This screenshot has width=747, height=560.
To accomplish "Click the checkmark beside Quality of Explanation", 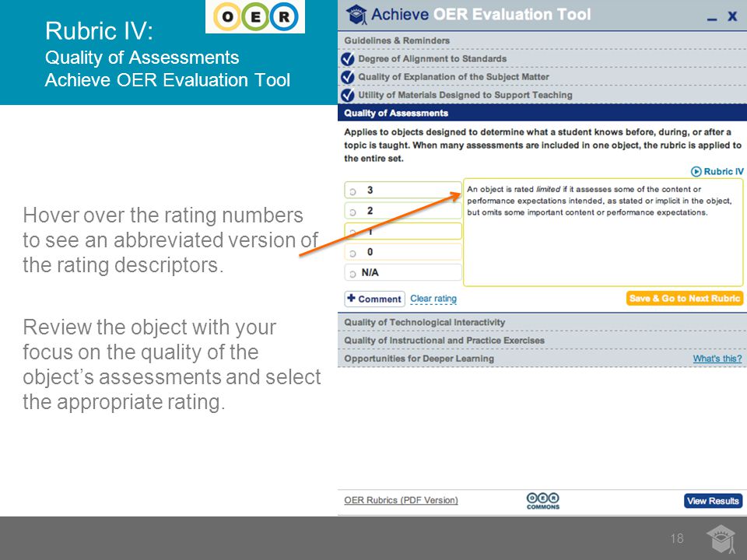I will (x=348, y=77).
